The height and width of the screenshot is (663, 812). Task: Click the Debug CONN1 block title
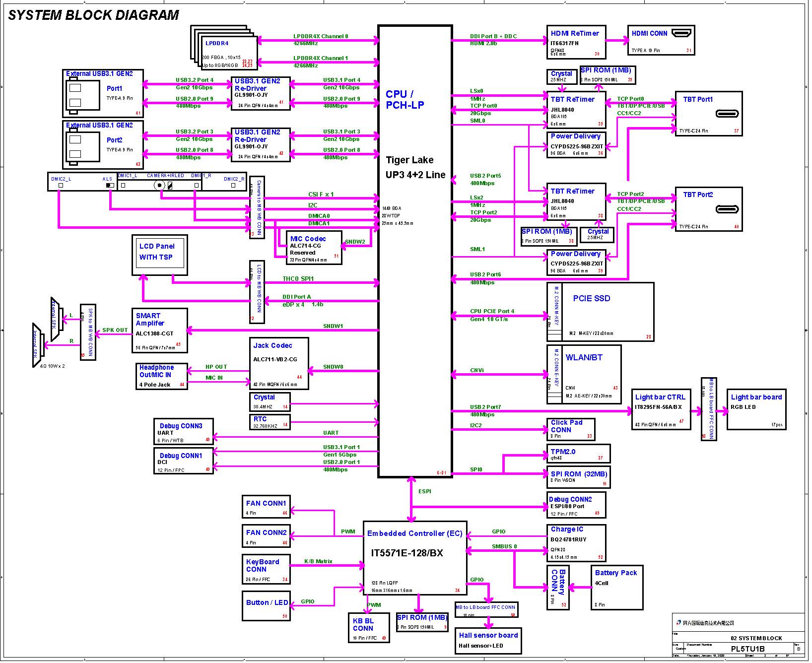(181, 456)
